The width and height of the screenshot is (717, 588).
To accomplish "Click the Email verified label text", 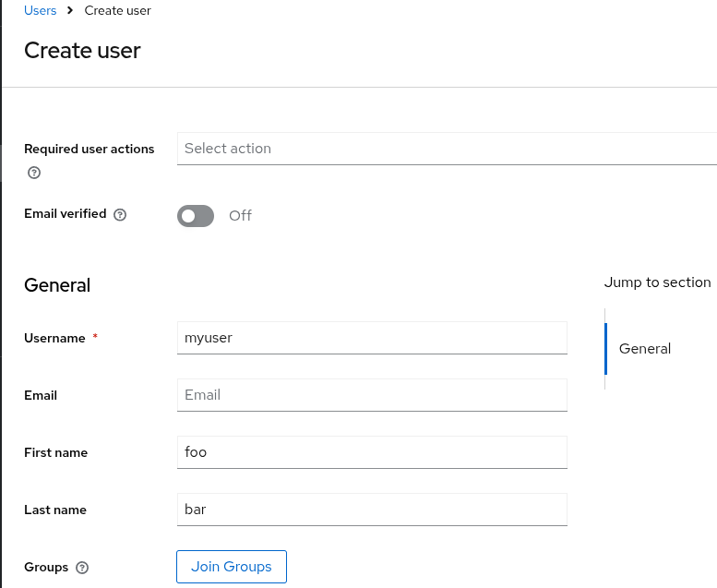I will click(x=65, y=214).
